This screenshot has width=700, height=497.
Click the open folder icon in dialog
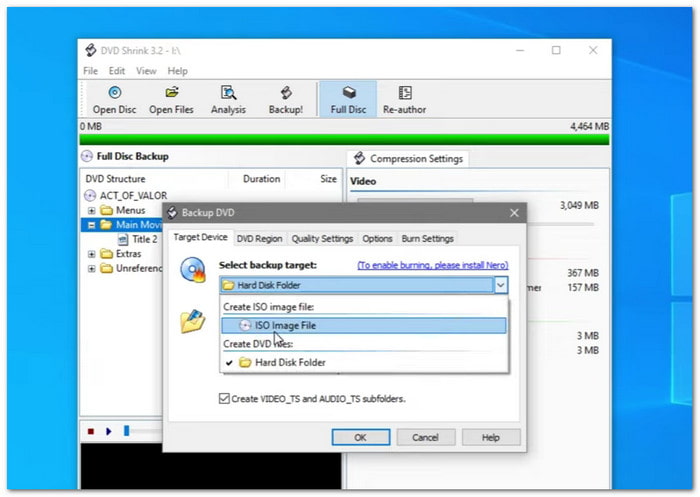[193, 321]
